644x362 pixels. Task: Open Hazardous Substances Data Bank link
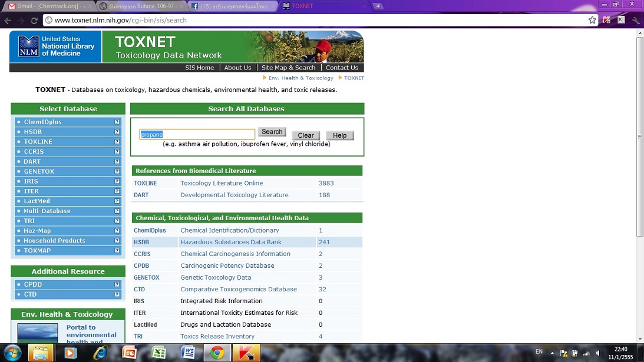point(231,242)
